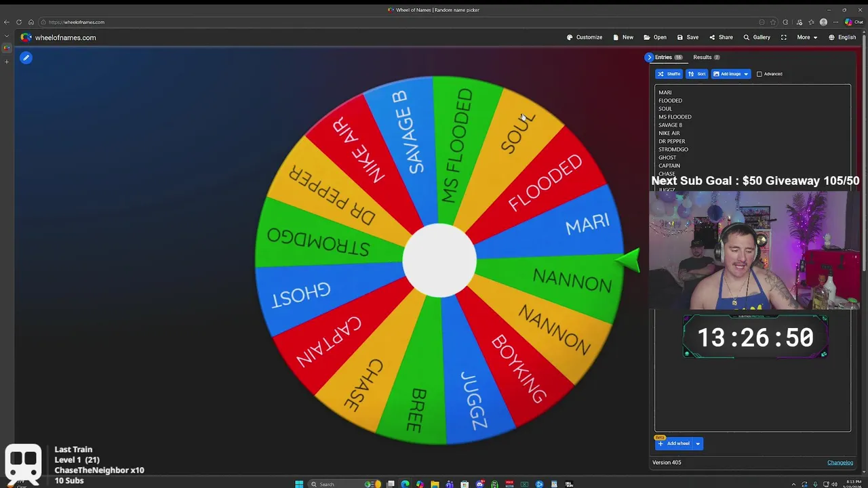Open browser settings ellipsis menu
This screenshot has height=488, width=868.
[x=835, y=22]
